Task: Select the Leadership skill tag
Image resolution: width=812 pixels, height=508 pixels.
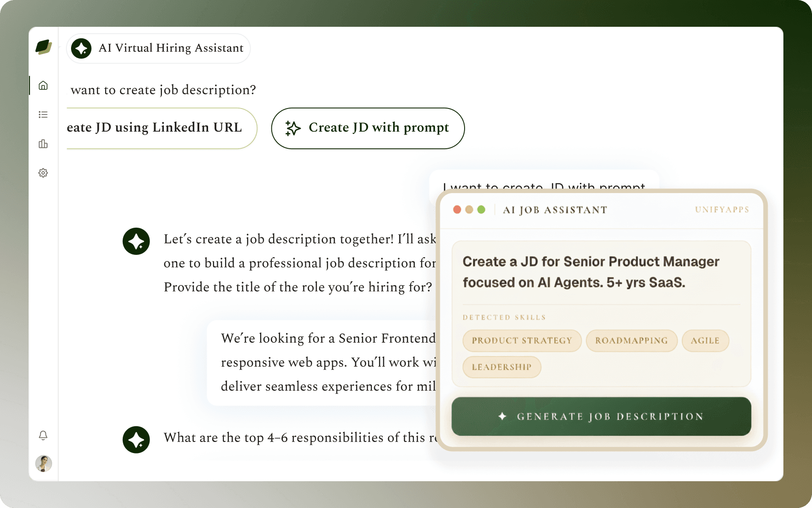Action: coord(502,367)
